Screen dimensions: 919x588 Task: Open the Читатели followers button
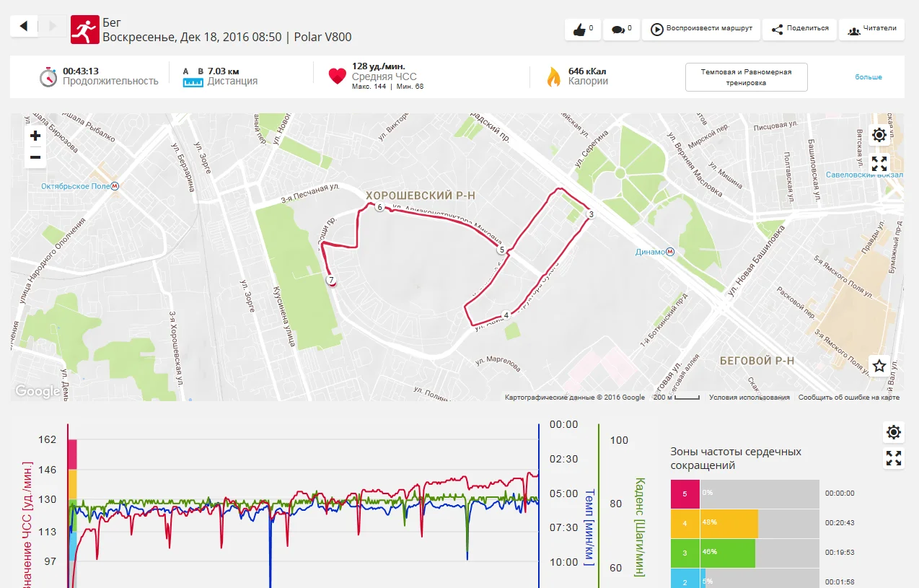pyautogui.click(x=871, y=30)
